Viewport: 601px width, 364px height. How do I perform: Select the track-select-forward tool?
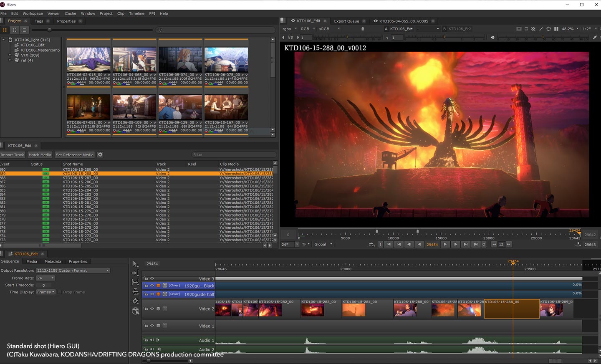(x=136, y=273)
